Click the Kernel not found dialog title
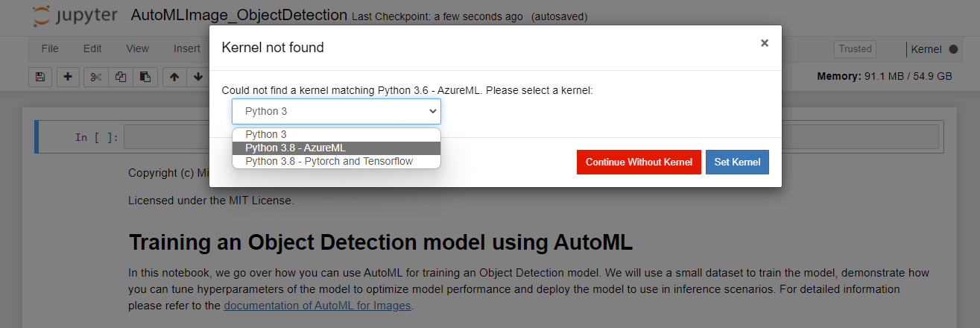980x328 pixels. tap(273, 48)
